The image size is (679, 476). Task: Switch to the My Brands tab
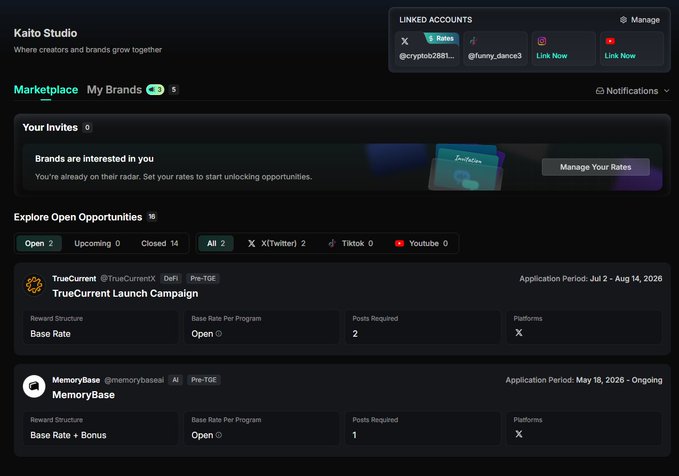coord(114,90)
